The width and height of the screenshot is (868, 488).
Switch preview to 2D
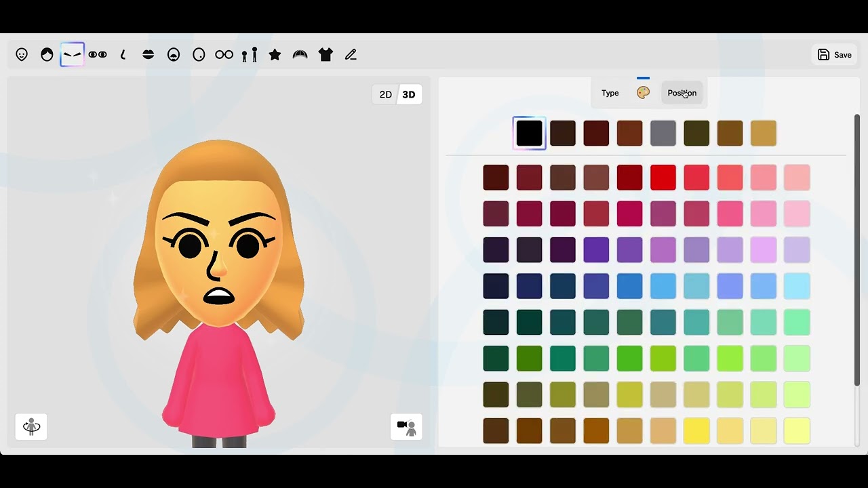pyautogui.click(x=386, y=95)
